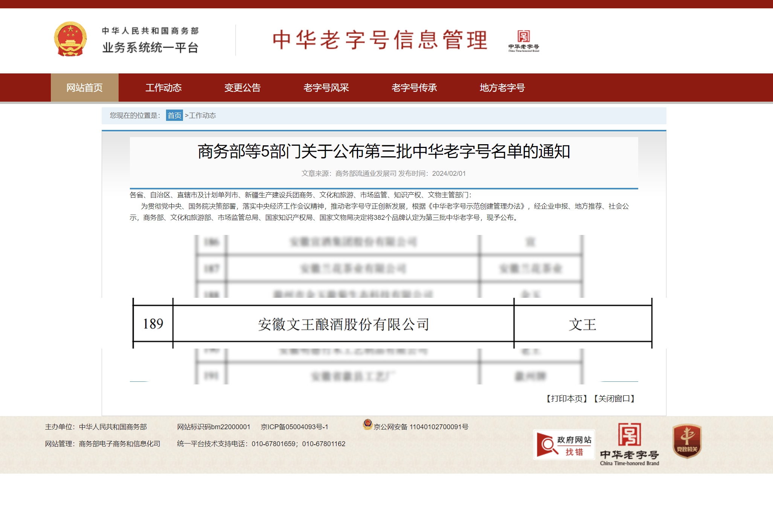
Task: Click the 京公网安备 registration number link
Action: point(421,427)
